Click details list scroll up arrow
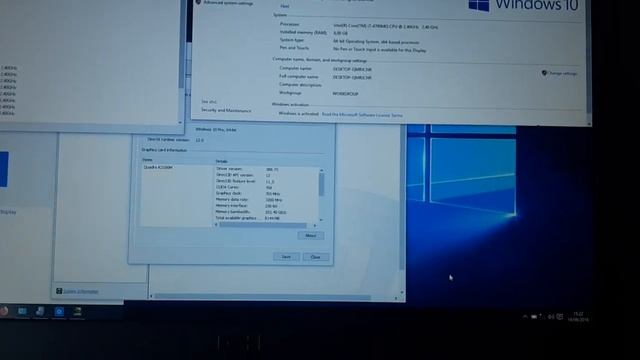This screenshot has width=640, height=360. coord(322,170)
